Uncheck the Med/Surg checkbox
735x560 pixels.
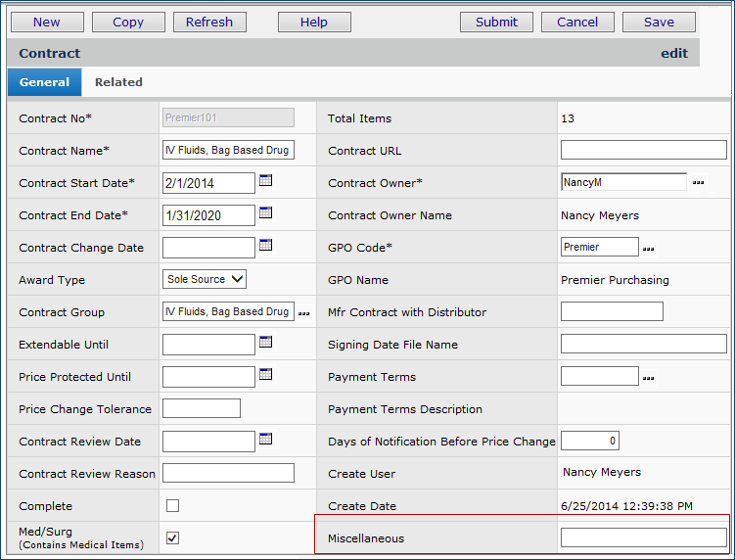point(173,537)
